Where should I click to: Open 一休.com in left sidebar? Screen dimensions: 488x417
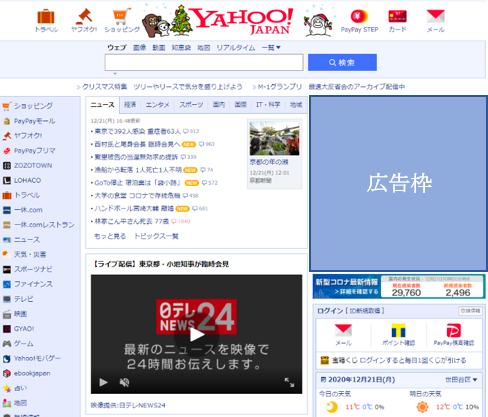point(28,210)
